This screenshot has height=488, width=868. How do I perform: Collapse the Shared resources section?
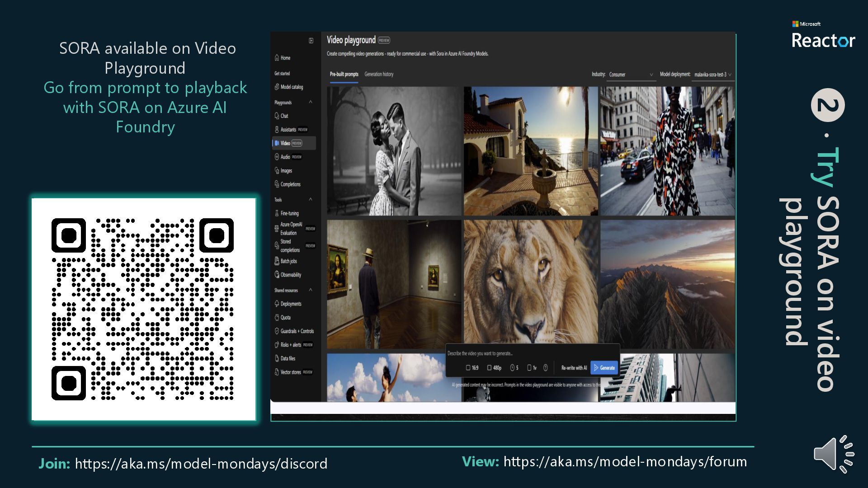(311, 290)
